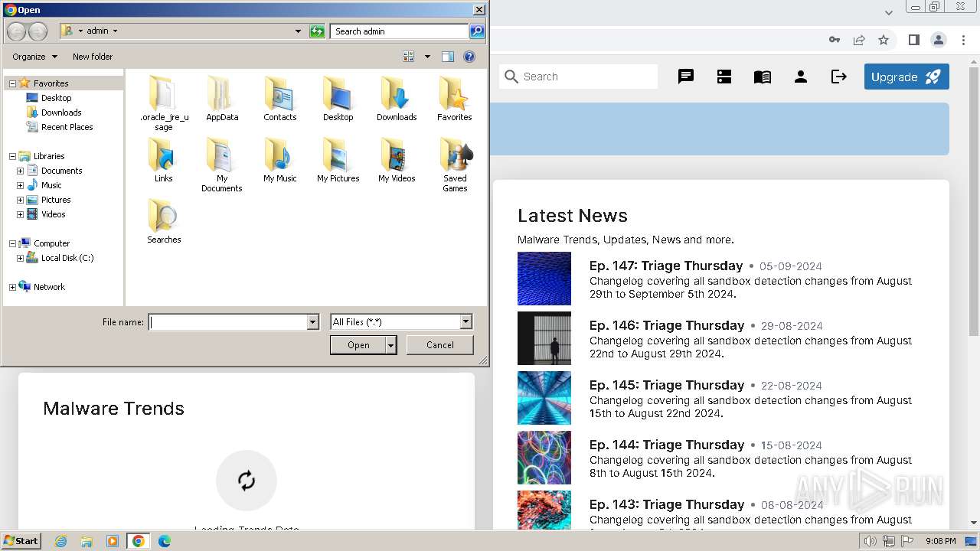This screenshot has height=551, width=980.
Task: Select Recent Places in navigation pane
Action: 67,127
